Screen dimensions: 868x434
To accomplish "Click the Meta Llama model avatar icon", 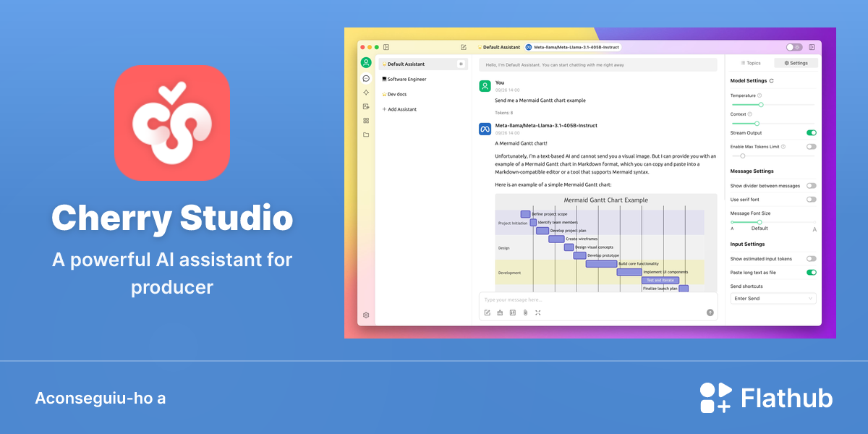I will pyautogui.click(x=485, y=129).
